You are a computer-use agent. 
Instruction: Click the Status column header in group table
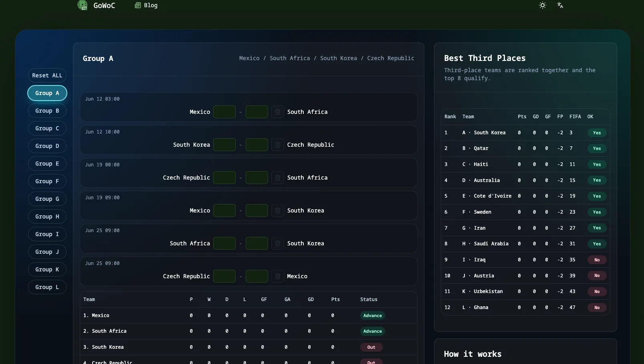pyautogui.click(x=369, y=299)
